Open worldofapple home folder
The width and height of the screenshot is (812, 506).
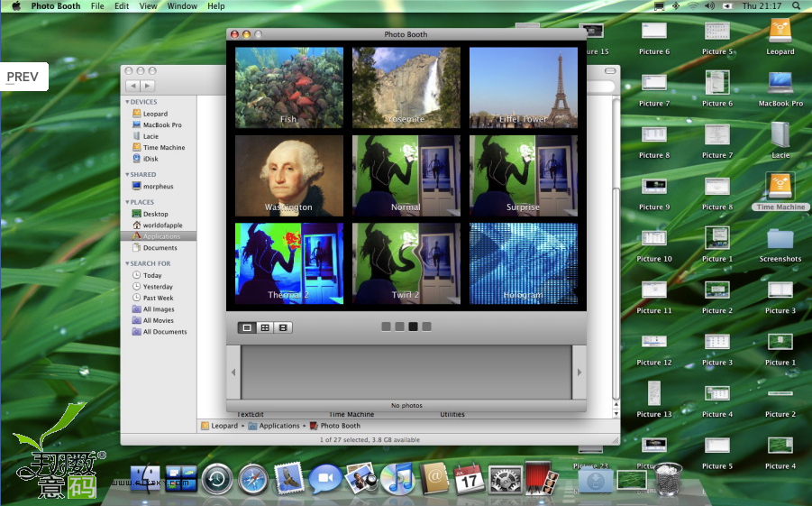159,225
